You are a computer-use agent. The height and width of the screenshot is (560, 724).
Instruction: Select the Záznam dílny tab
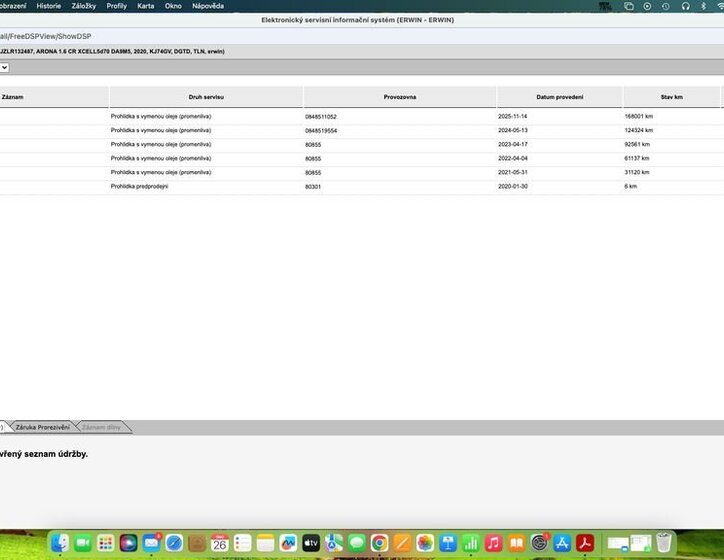click(x=103, y=427)
